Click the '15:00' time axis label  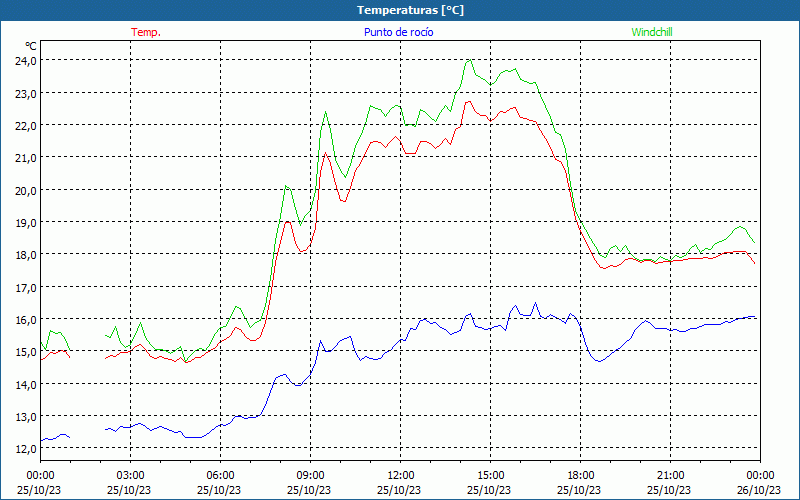(x=490, y=476)
